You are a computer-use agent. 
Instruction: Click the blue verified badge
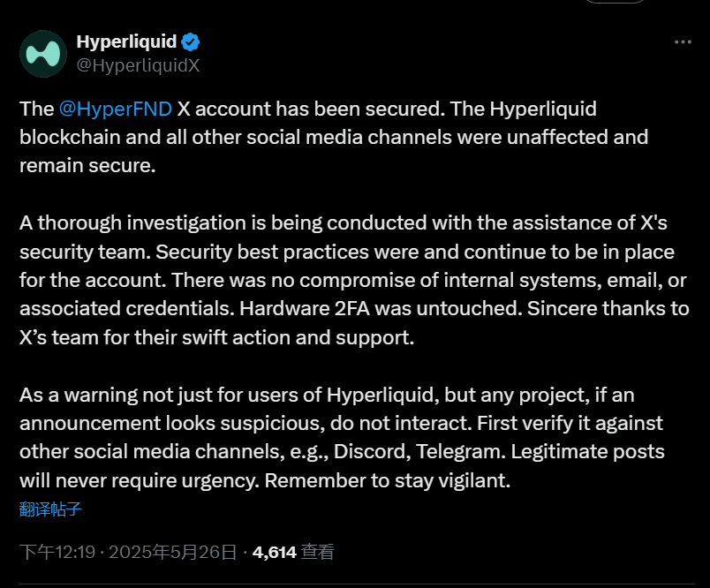tap(190, 42)
